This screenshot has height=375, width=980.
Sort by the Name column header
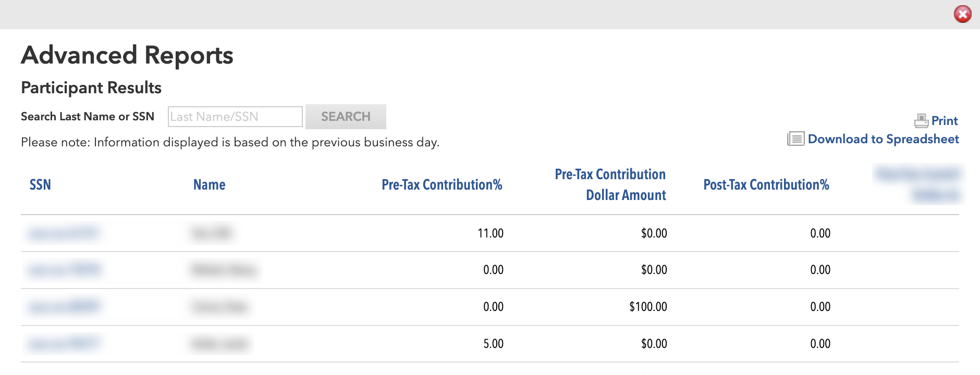(x=209, y=185)
